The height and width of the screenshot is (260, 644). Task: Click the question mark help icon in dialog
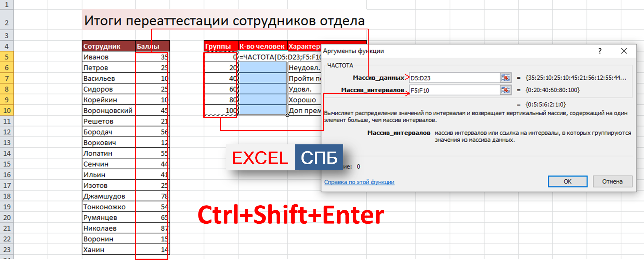(x=600, y=51)
